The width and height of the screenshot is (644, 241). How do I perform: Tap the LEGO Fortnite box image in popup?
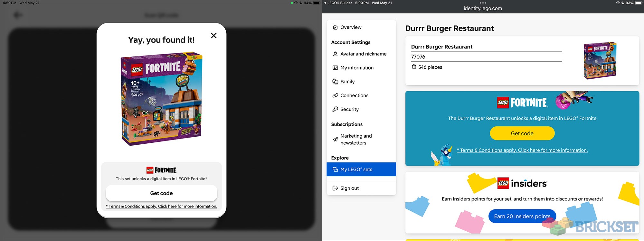161,99
